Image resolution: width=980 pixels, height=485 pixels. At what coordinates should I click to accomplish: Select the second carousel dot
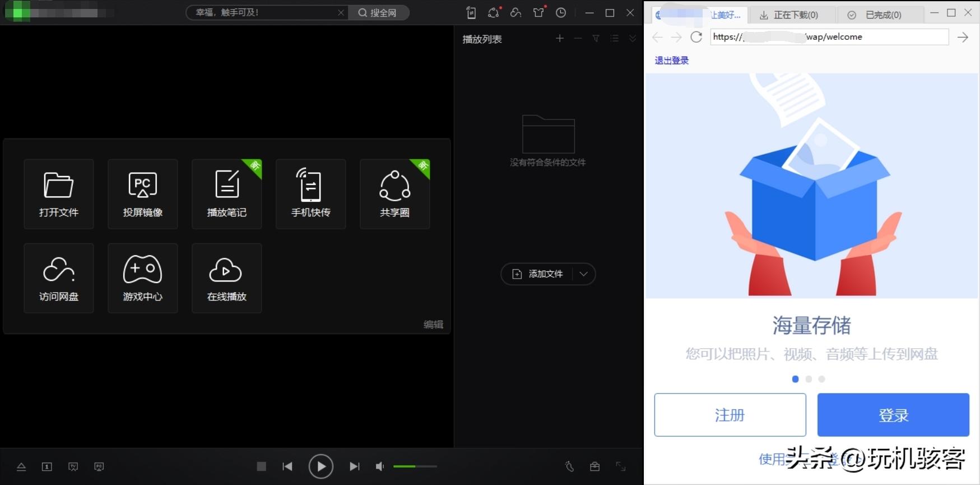[809, 379]
